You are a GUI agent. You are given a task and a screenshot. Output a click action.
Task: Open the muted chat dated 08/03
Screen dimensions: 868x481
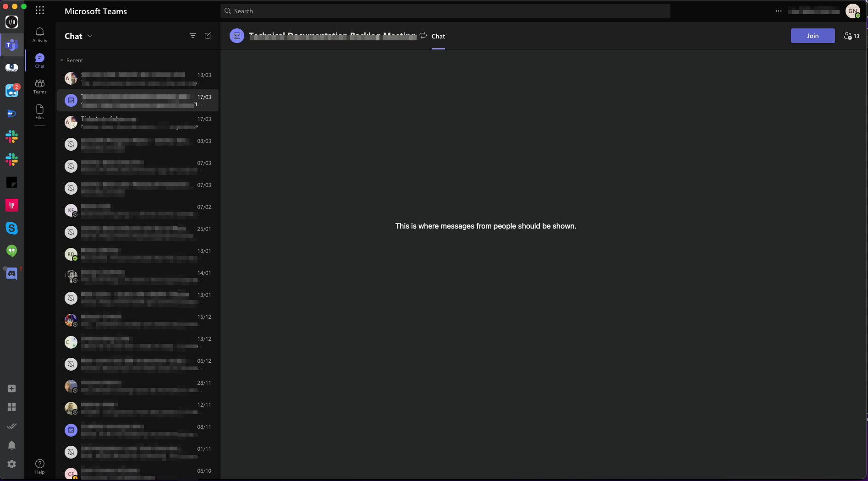138,144
